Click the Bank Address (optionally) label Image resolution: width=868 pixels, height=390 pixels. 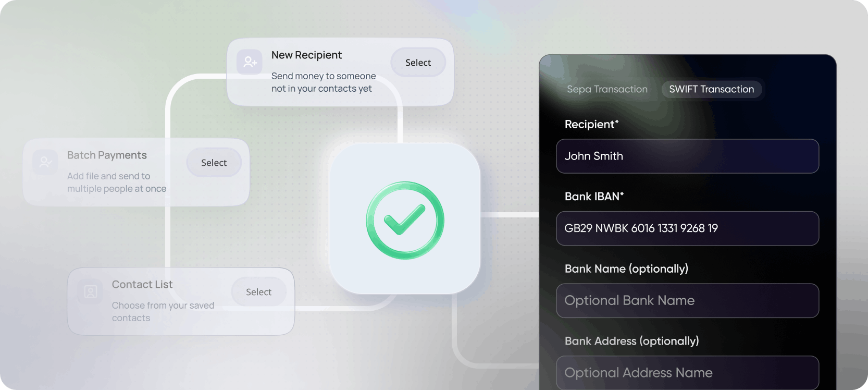point(631,341)
